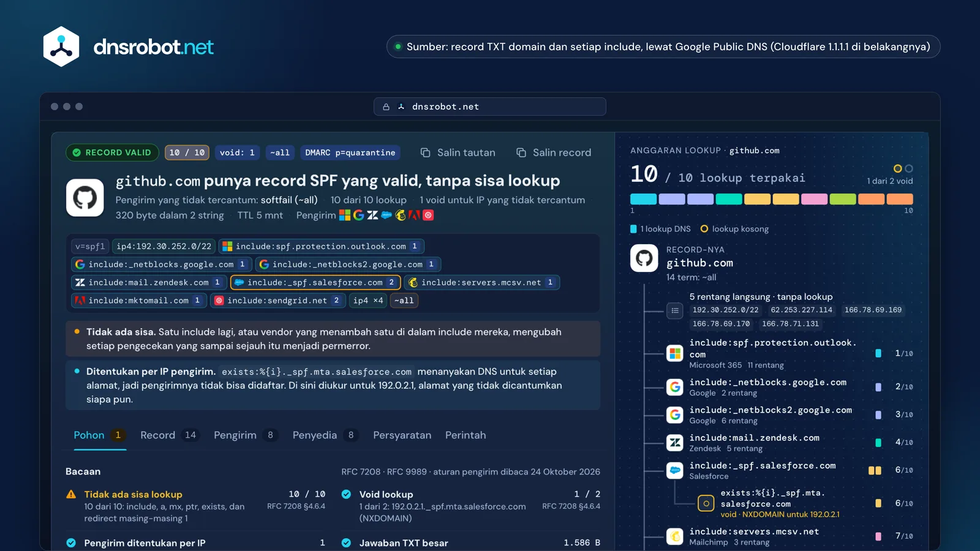This screenshot has height=551, width=980.
Task: Click the Salin tautan button
Action: (458, 152)
